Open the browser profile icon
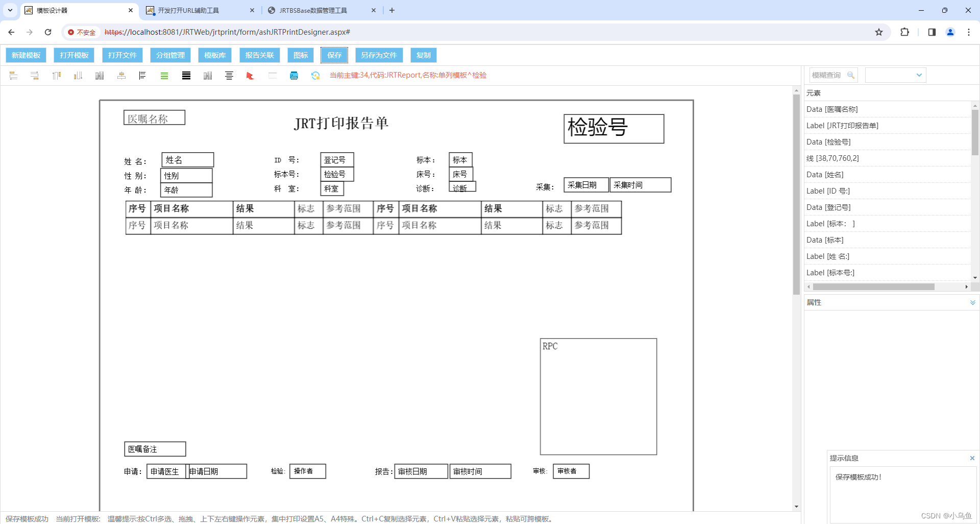980x524 pixels. coord(950,32)
